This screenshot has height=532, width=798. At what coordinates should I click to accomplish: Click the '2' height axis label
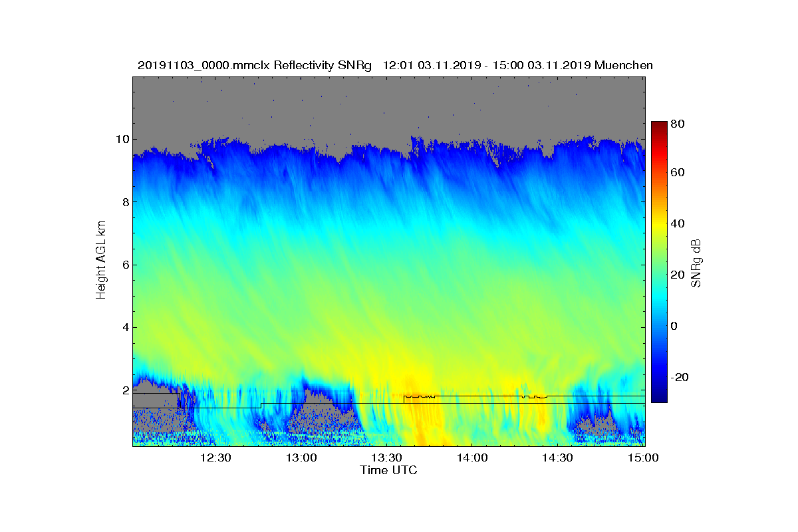pos(124,390)
